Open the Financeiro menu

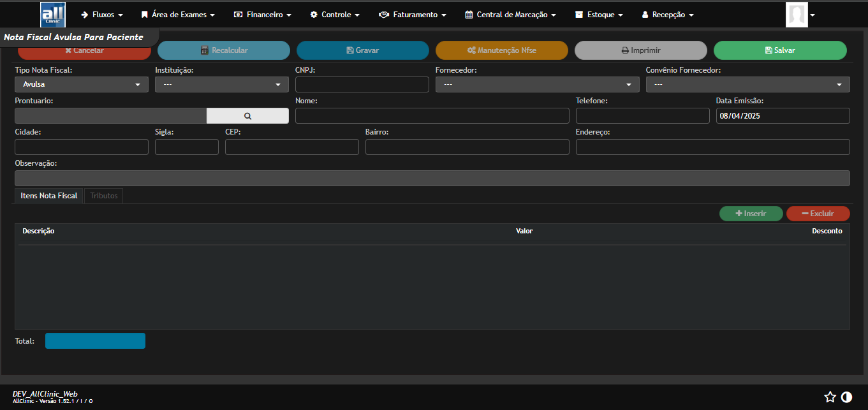(x=263, y=15)
